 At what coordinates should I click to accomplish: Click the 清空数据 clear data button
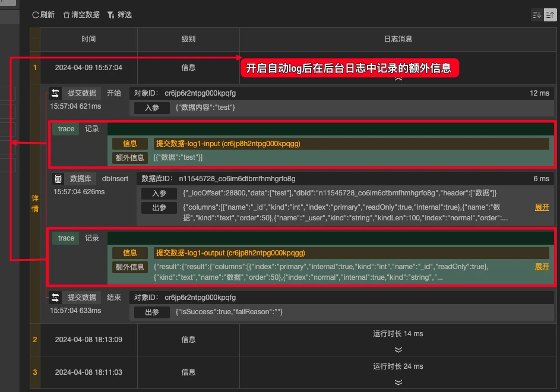[81, 15]
